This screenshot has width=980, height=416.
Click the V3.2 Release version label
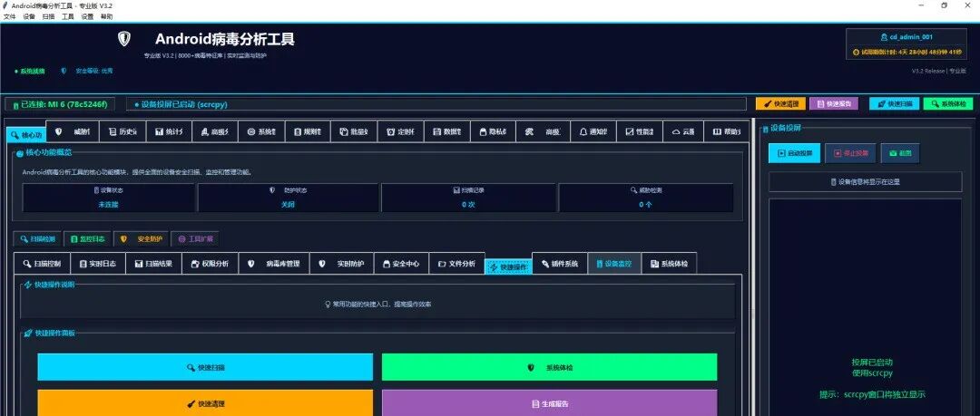point(939,72)
